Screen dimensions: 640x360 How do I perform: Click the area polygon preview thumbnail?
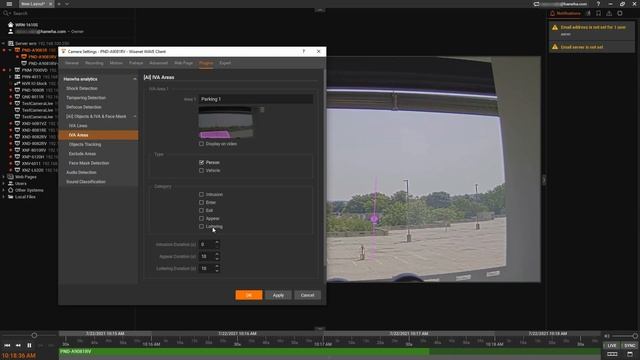coord(225,122)
